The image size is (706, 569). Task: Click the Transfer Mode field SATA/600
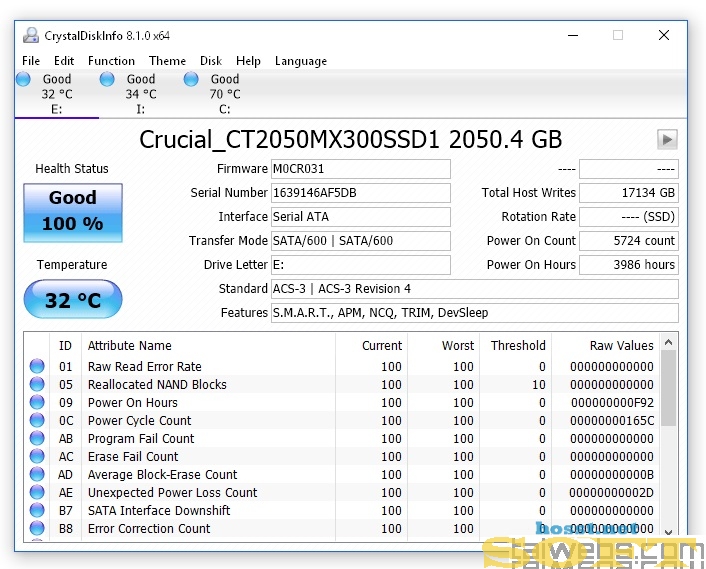[361, 241]
